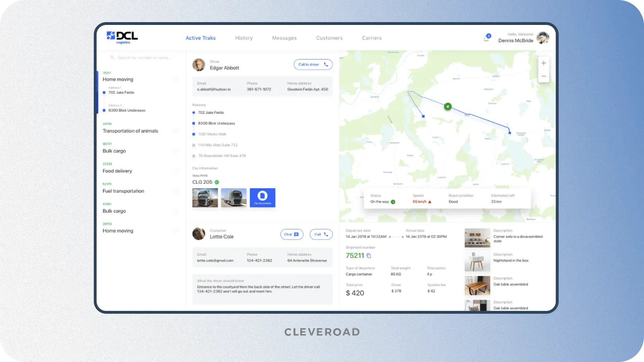Open the Carriers tab

pyautogui.click(x=372, y=38)
